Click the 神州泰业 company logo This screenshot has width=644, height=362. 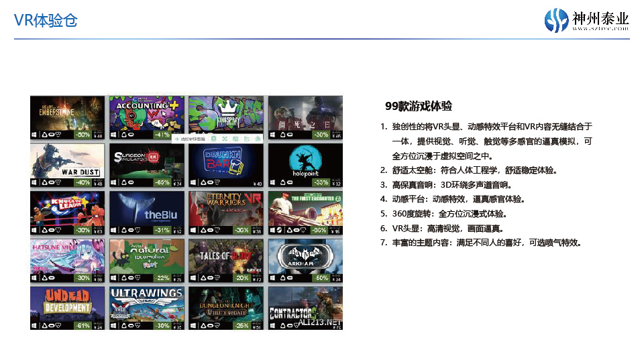586,19
